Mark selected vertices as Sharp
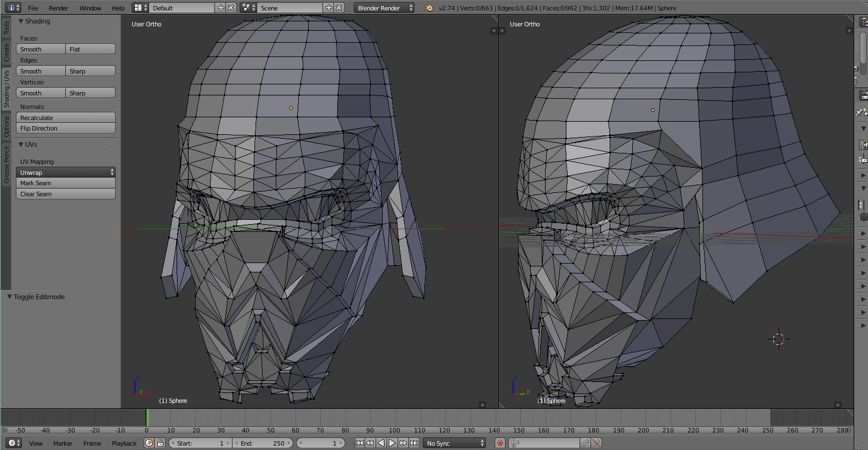This screenshot has height=450, width=868. [90, 93]
